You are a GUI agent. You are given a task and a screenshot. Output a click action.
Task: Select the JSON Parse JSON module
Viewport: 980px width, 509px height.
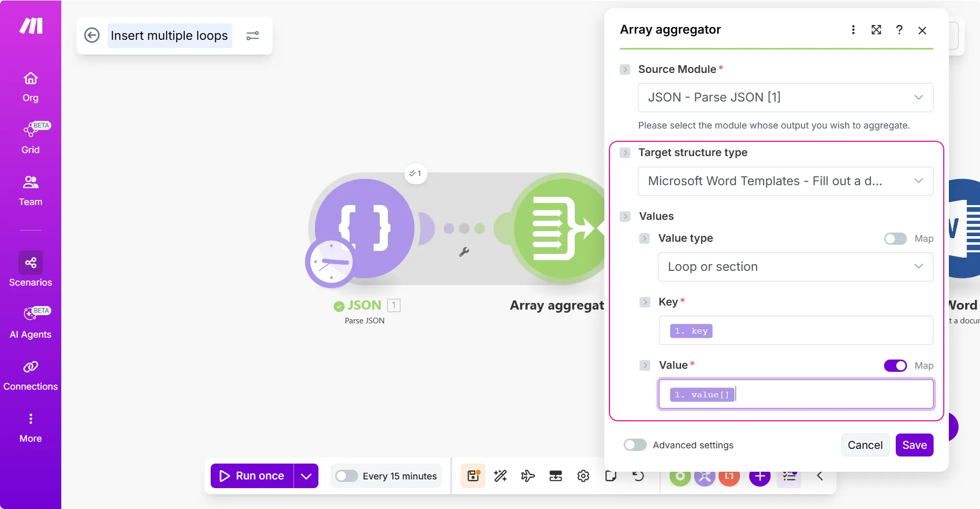click(x=364, y=228)
